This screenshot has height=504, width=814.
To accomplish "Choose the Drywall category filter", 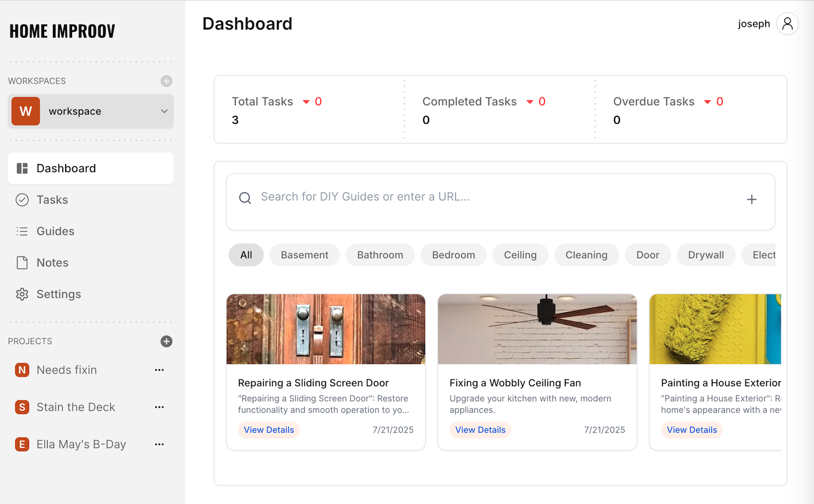I will [x=706, y=255].
